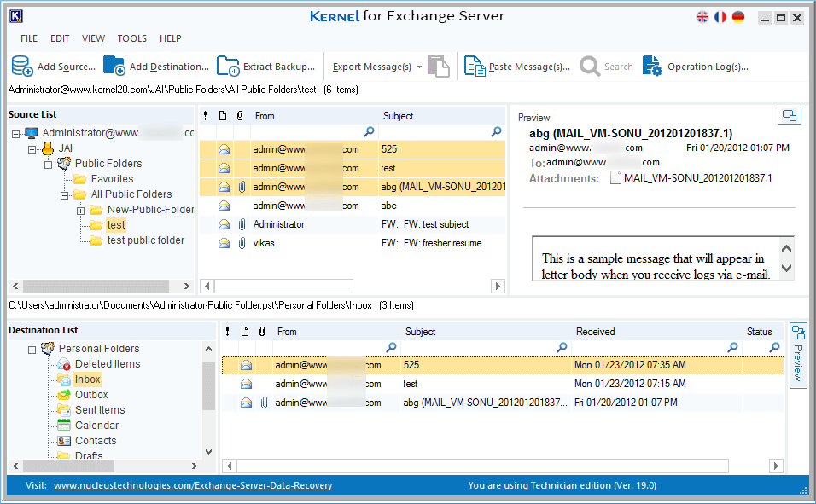The height and width of the screenshot is (504, 816).
Task: Select 'FW: FW: test subject' message
Action: coord(353,224)
